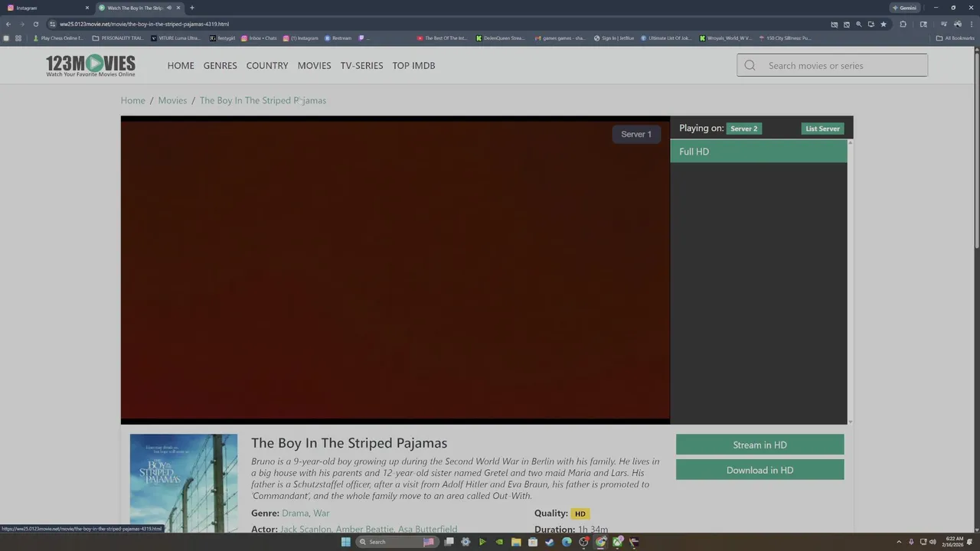
Task: Open File Explorer from the taskbar
Action: (516, 542)
